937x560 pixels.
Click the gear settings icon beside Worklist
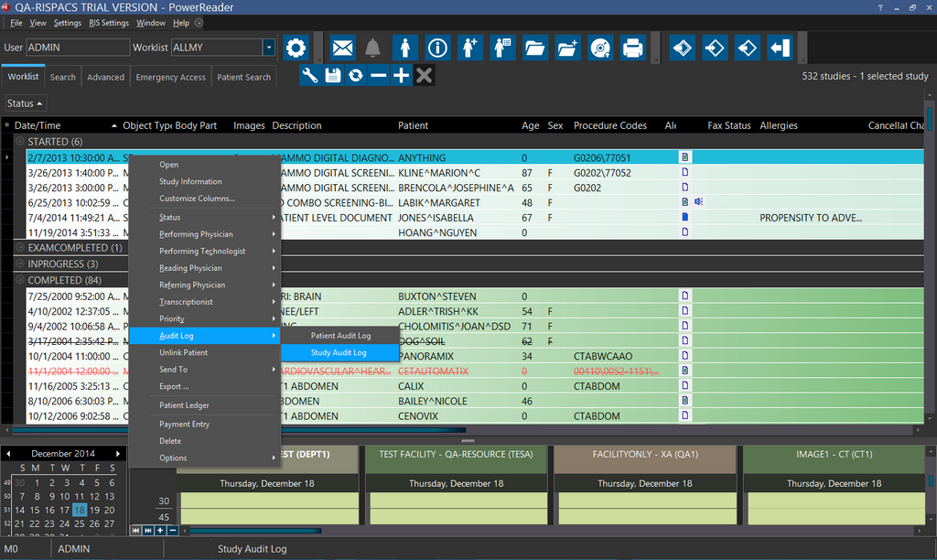[x=295, y=48]
